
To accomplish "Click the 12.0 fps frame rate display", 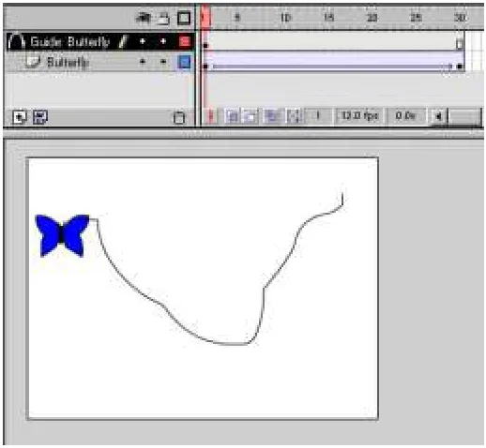I will pyautogui.click(x=359, y=116).
